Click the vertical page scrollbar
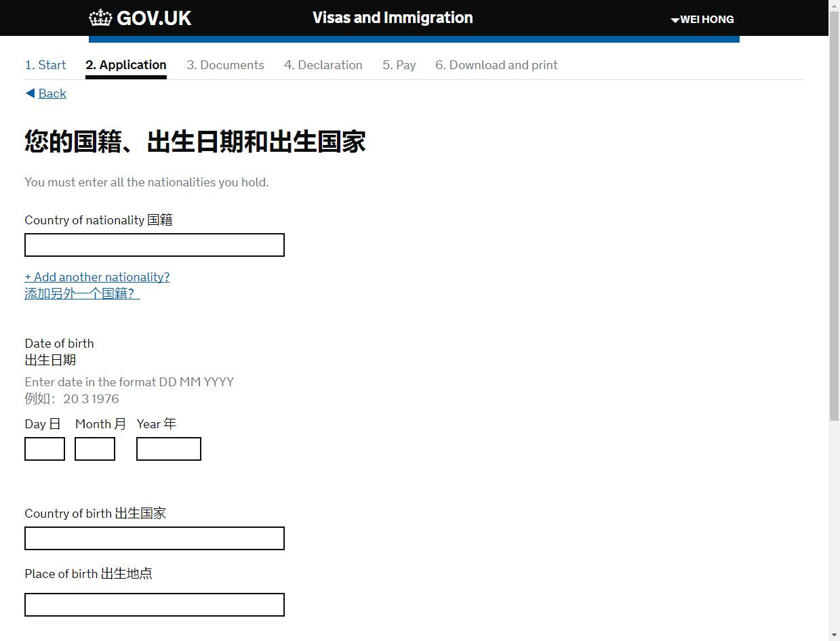 click(834, 224)
